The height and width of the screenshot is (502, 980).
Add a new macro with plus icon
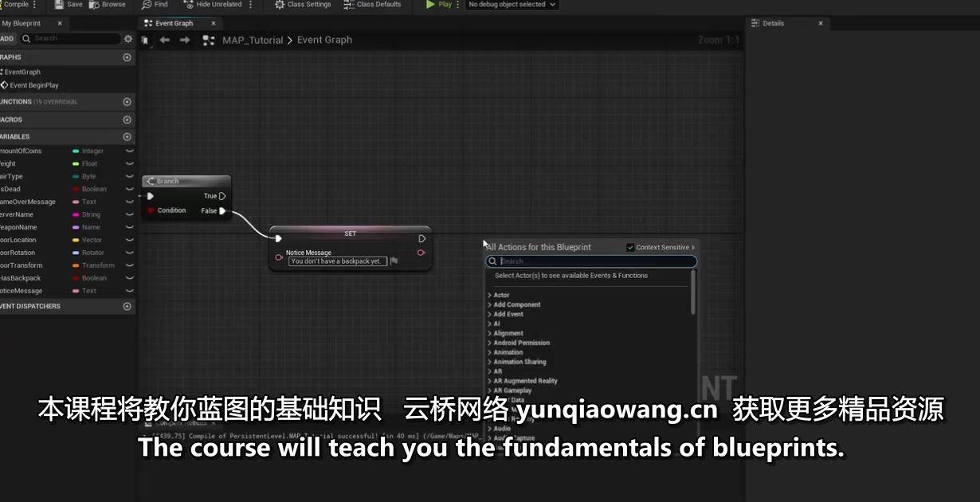point(127,120)
